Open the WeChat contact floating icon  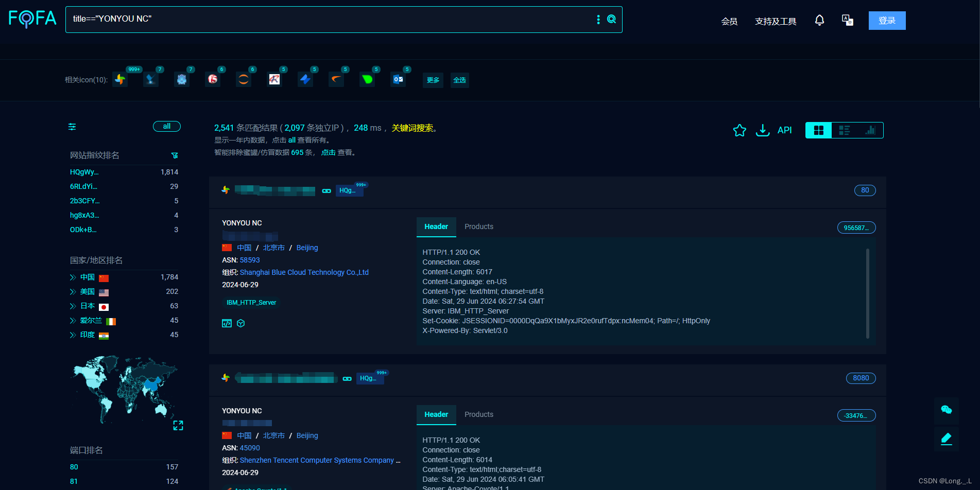point(947,410)
